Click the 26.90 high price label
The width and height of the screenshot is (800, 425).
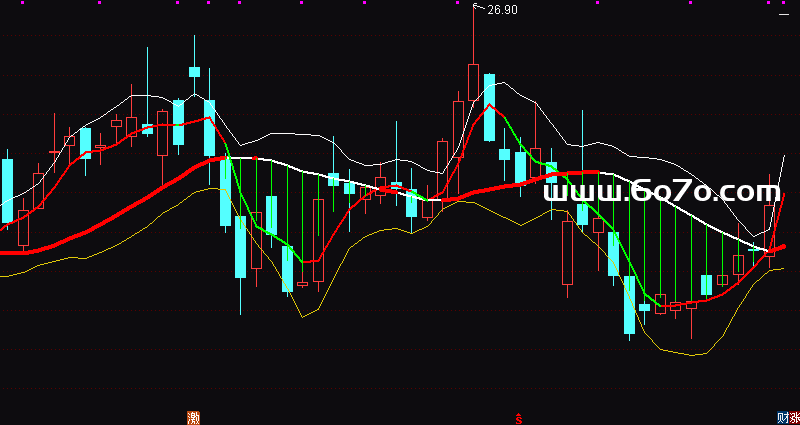click(x=502, y=10)
